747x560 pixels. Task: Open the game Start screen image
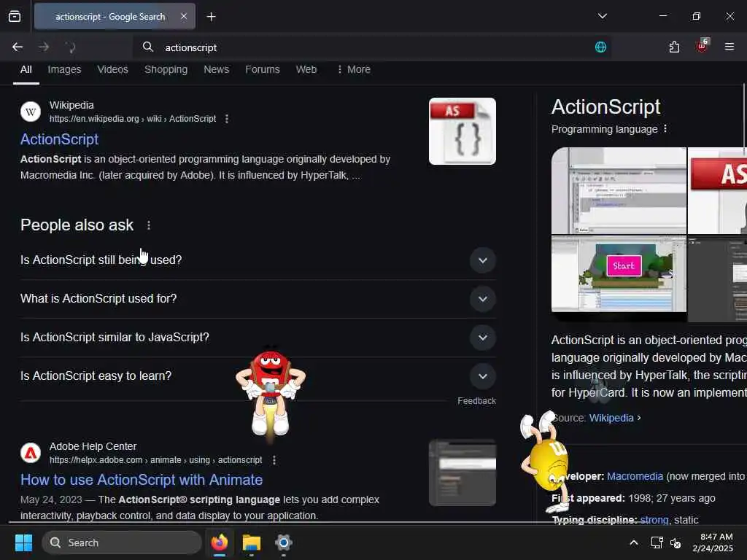pyautogui.click(x=619, y=274)
